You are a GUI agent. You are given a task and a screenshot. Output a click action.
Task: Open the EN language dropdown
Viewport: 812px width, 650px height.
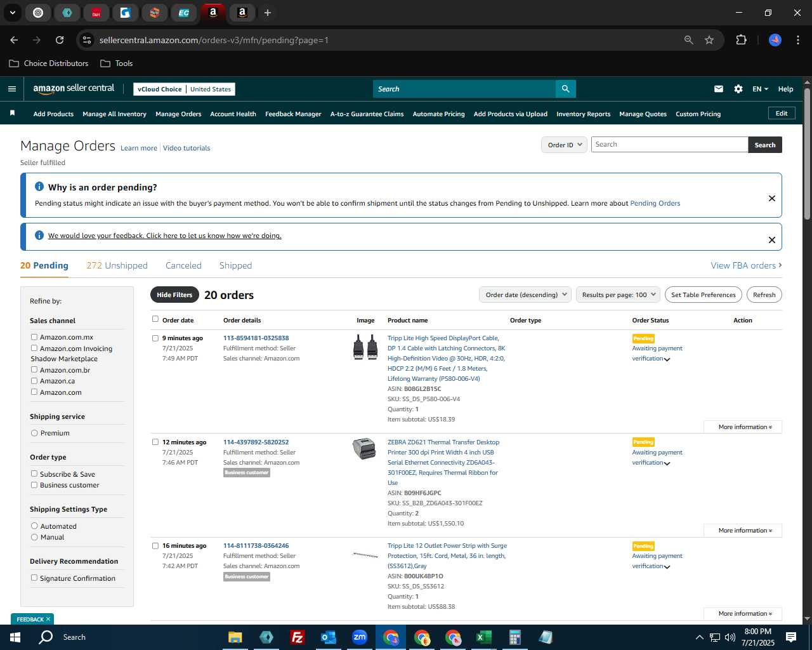click(760, 89)
